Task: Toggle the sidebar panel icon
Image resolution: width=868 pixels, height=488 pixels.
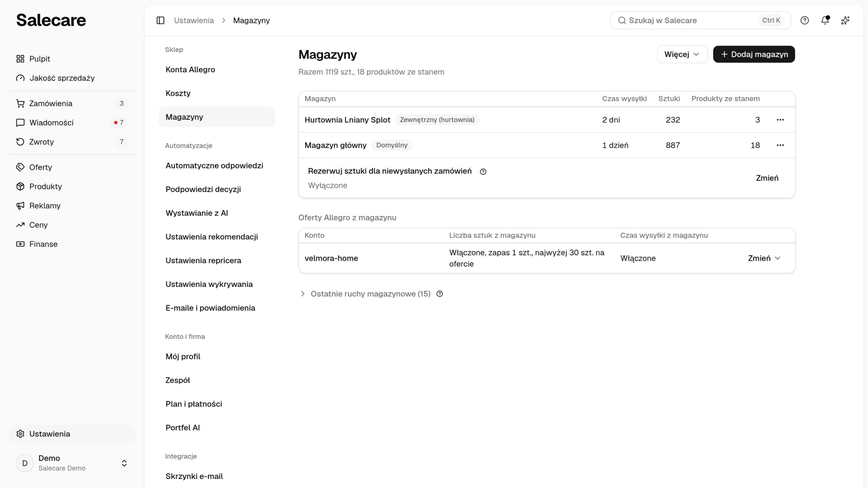Action: [160, 20]
